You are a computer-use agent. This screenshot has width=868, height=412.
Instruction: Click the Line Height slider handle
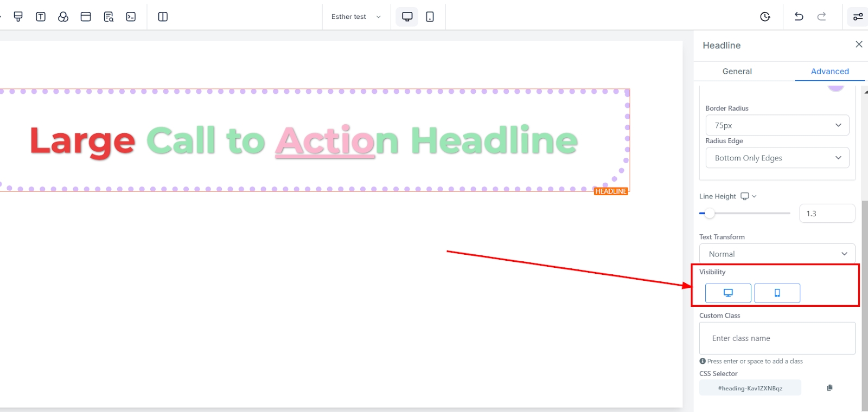tap(710, 213)
